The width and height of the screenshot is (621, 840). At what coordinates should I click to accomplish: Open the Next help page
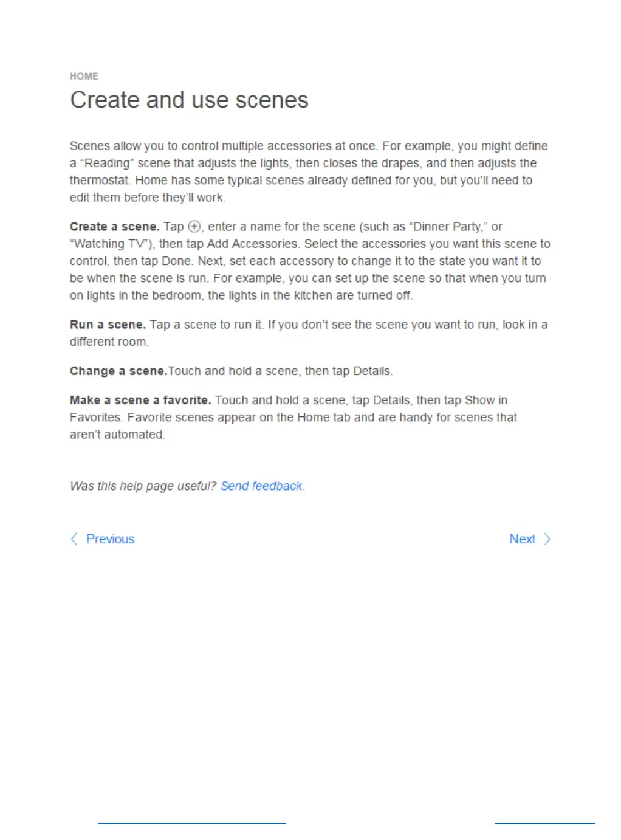tap(522, 539)
